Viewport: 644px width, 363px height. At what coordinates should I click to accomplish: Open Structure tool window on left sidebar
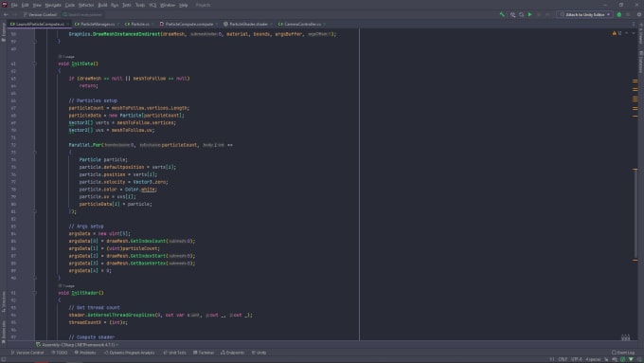click(x=4, y=301)
